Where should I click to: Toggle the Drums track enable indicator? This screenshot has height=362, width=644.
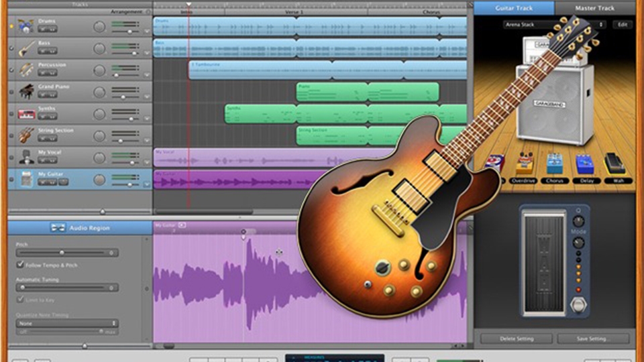point(11,27)
